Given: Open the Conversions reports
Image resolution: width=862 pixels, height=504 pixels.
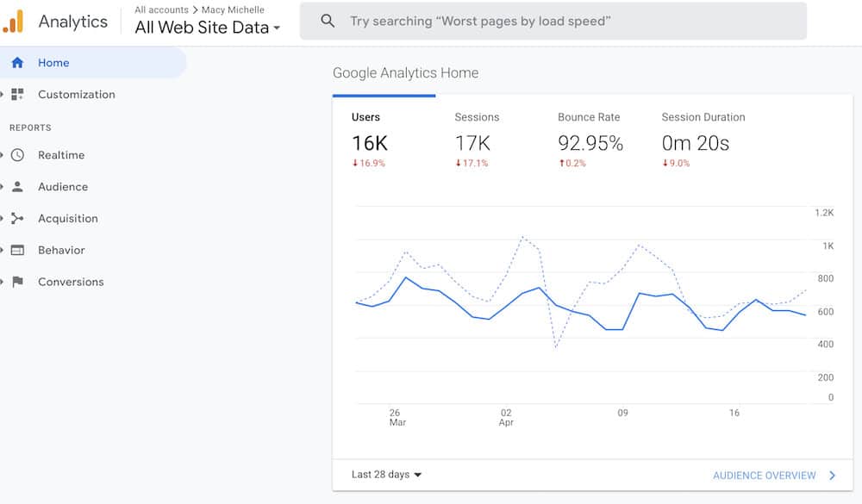Looking at the screenshot, I should pos(71,282).
